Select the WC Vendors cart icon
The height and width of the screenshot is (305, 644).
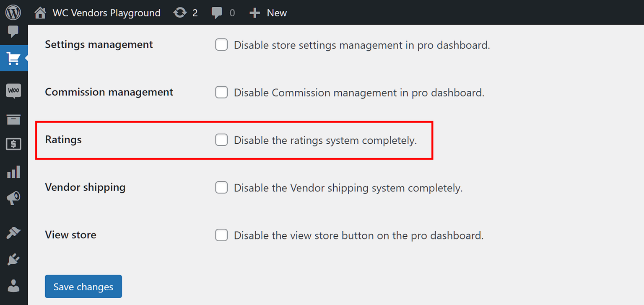tap(13, 58)
